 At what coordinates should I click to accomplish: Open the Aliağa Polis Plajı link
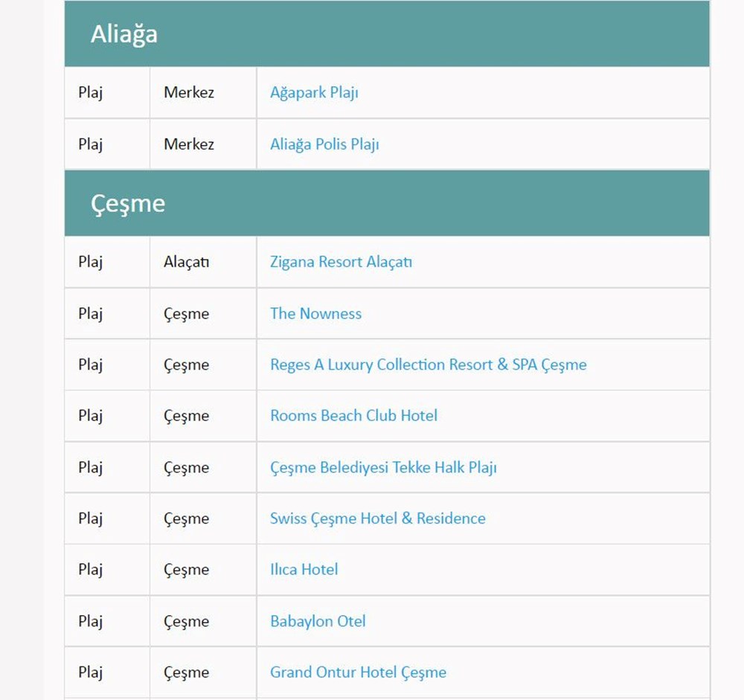(x=324, y=144)
